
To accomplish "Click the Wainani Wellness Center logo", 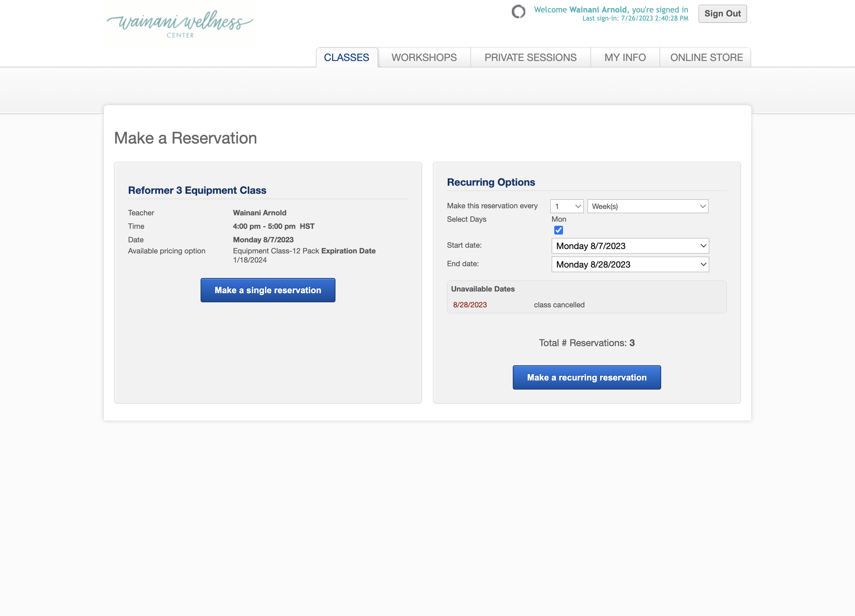I will pyautogui.click(x=180, y=23).
